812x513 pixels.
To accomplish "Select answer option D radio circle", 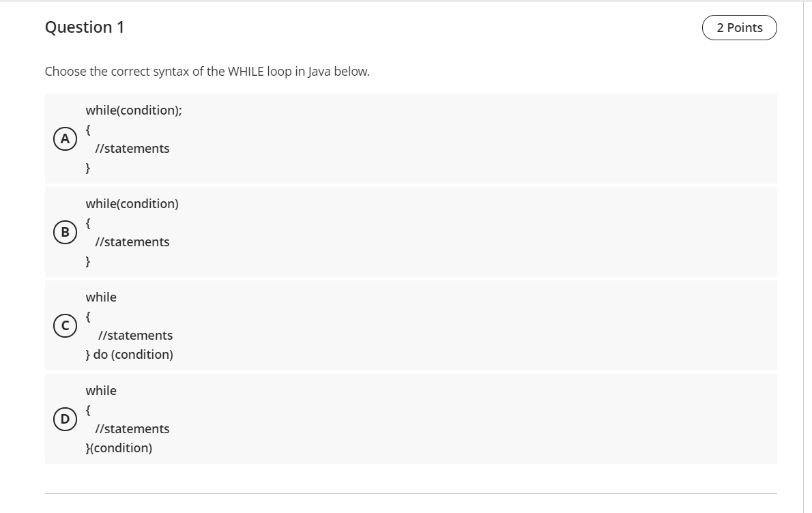I will [65, 419].
